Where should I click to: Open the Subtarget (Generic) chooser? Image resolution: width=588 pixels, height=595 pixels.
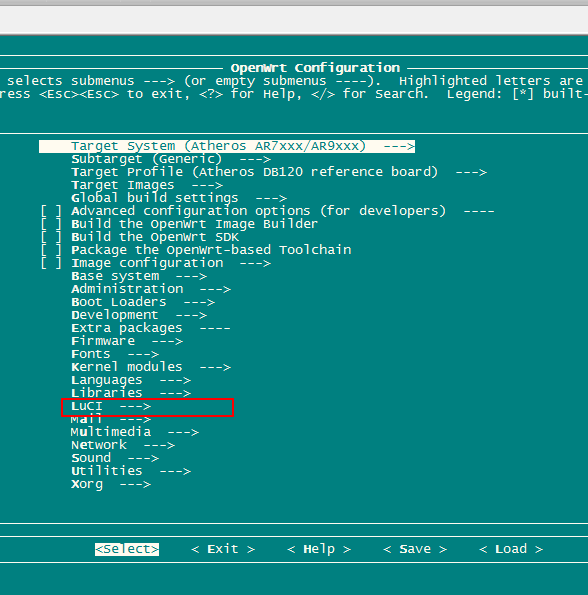click(x=171, y=159)
